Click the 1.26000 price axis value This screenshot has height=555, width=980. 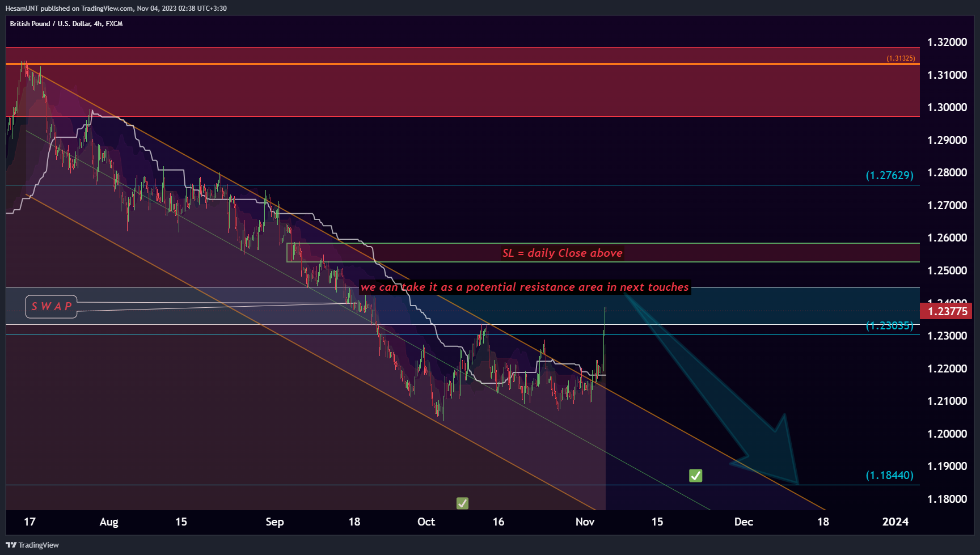click(947, 238)
